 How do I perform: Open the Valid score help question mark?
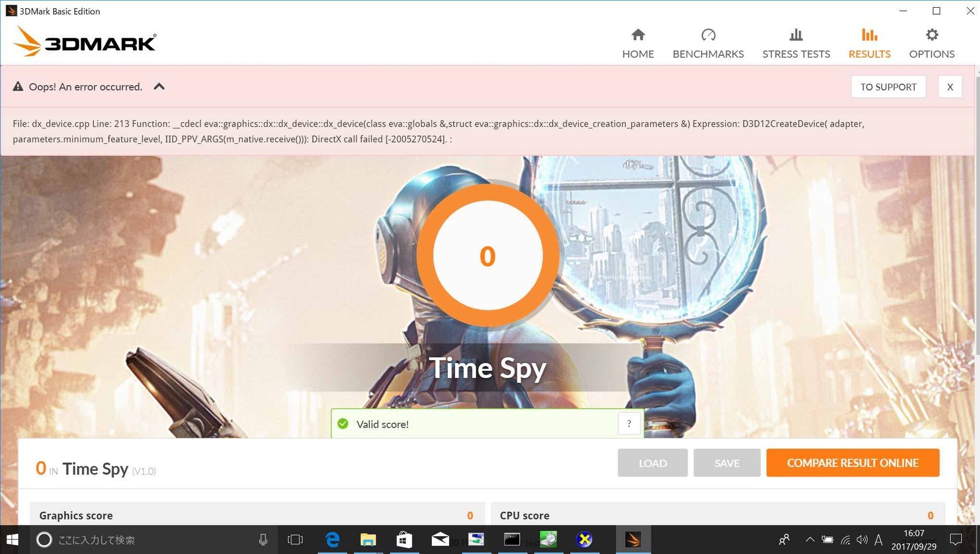coord(629,424)
